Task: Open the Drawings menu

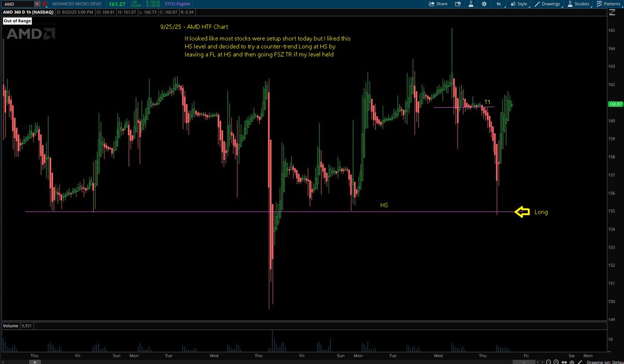Action: coord(548,4)
